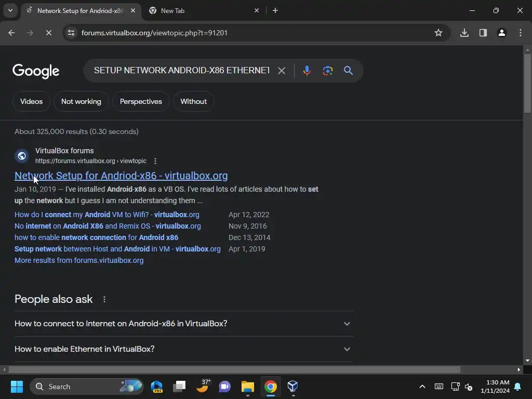
Task: Open File Explorer from the taskbar
Action: pyautogui.click(x=248, y=387)
